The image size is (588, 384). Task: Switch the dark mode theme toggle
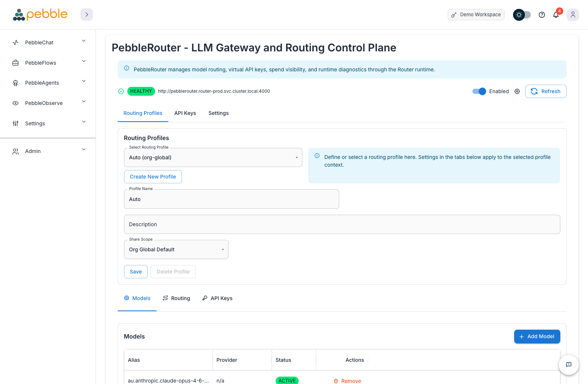pos(522,15)
